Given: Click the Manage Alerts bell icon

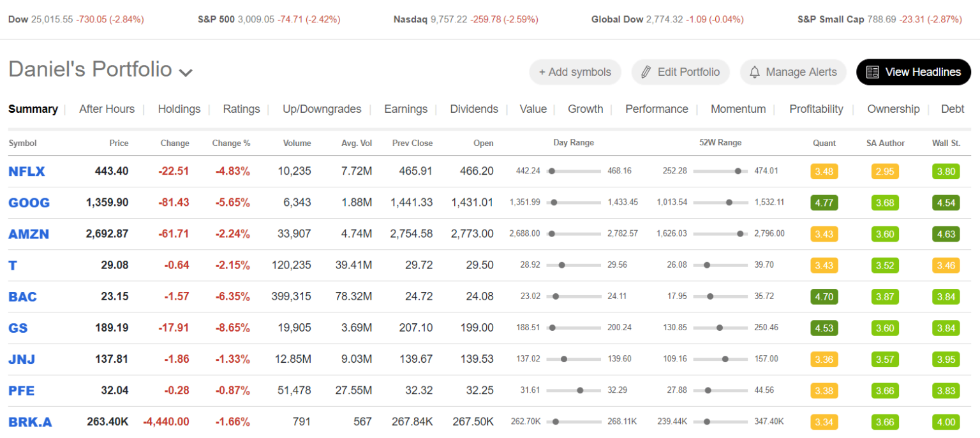Looking at the screenshot, I should [754, 71].
